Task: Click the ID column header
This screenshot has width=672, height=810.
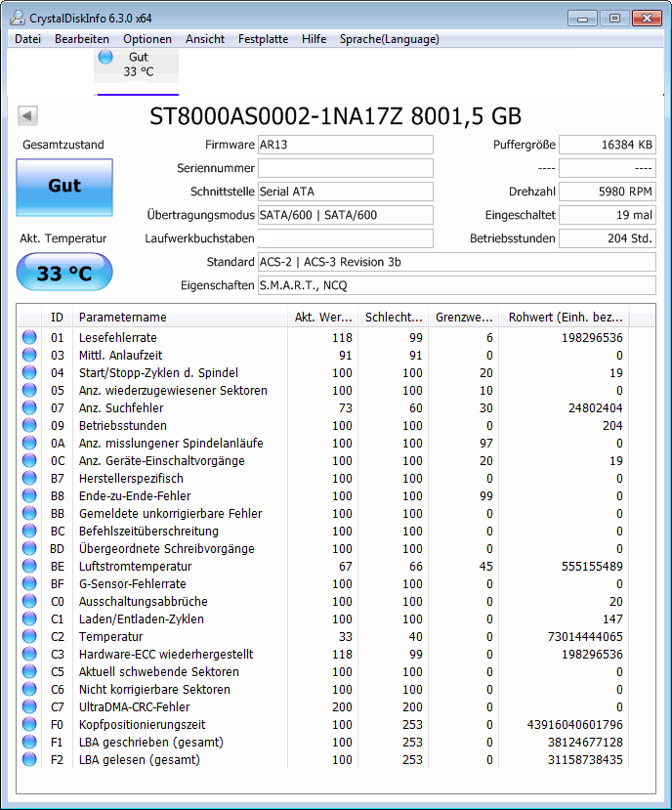Action: point(57,318)
